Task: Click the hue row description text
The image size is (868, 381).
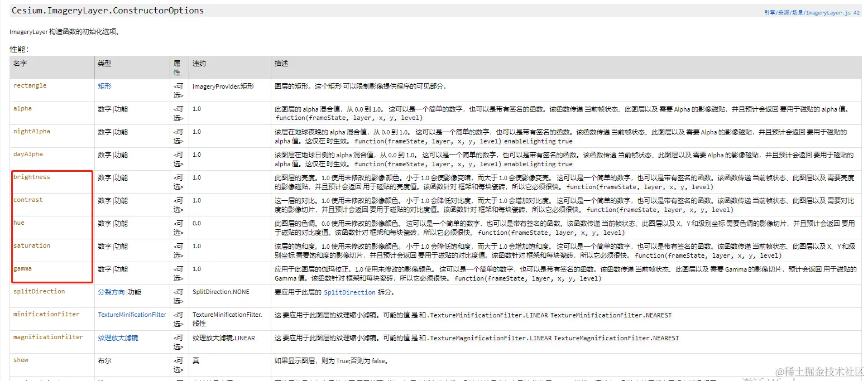Action: point(564,228)
